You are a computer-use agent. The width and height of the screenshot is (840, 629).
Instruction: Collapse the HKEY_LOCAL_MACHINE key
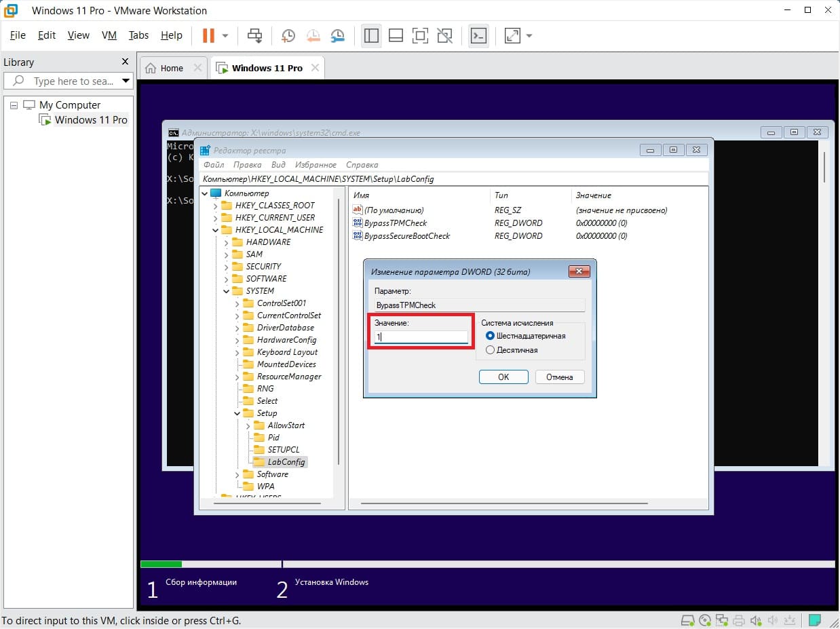pyautogui.click(x=216, y=230)
